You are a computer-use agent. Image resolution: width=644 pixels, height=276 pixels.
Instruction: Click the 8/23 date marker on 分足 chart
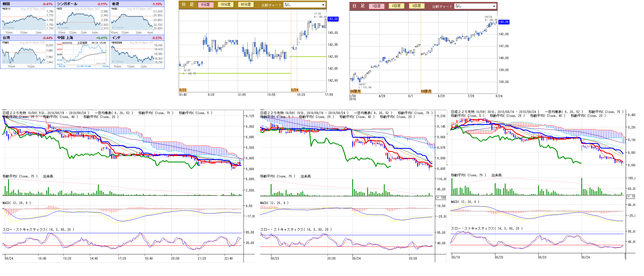click(183, 90)
